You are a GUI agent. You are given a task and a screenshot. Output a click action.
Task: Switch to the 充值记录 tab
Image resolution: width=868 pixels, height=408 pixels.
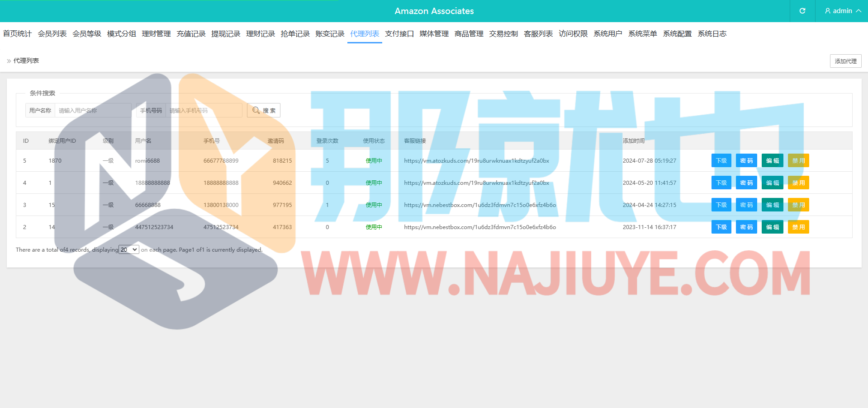tap(191, 34)
